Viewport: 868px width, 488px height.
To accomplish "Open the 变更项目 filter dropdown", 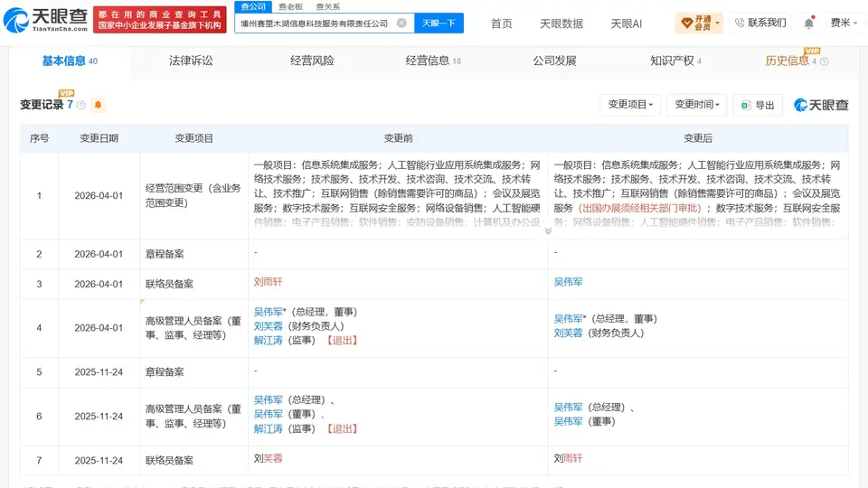I will coord(630,105).
